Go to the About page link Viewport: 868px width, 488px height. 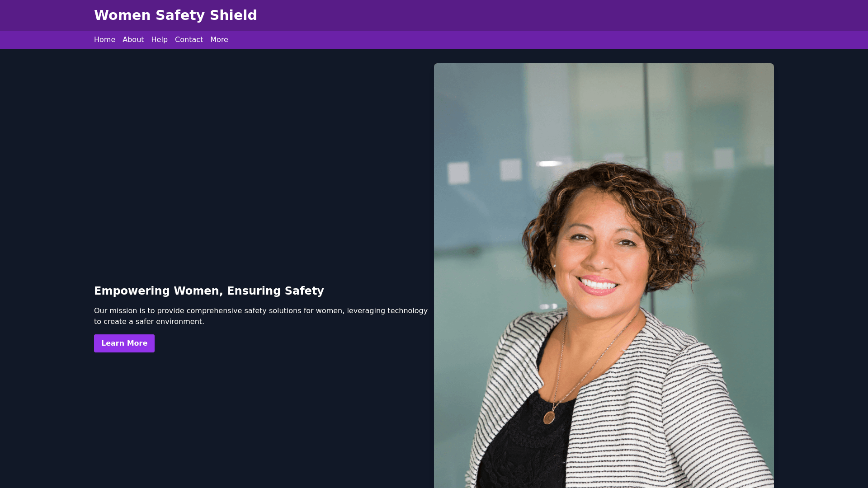(133, 40)
